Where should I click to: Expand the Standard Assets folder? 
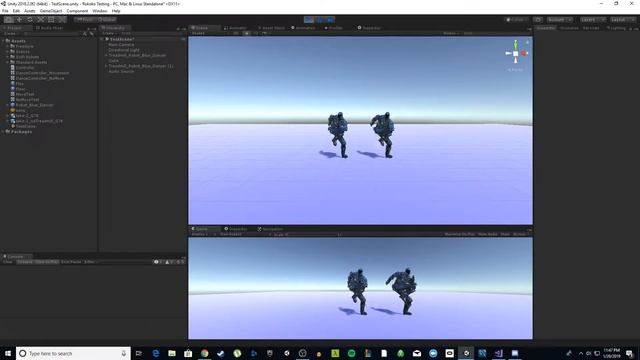(7, 62)
